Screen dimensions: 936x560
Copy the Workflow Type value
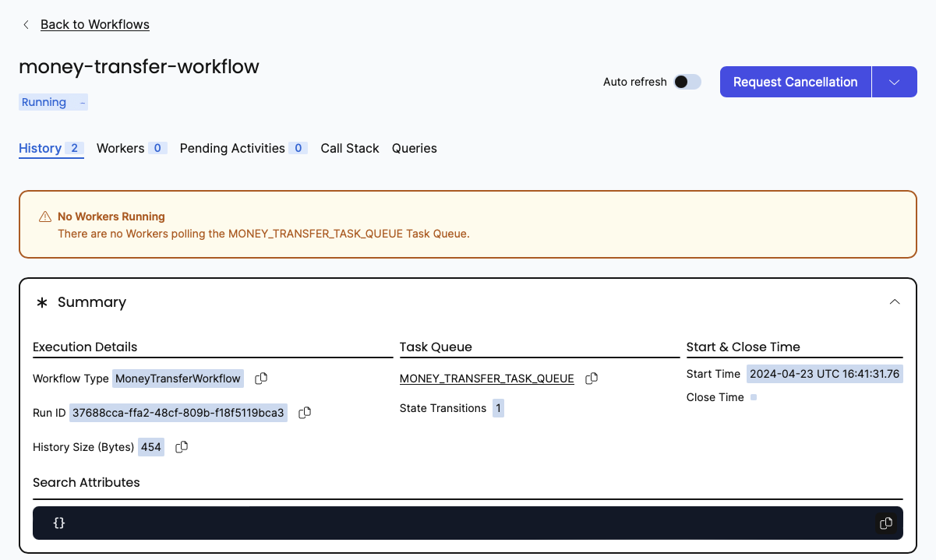click(261, 379)
